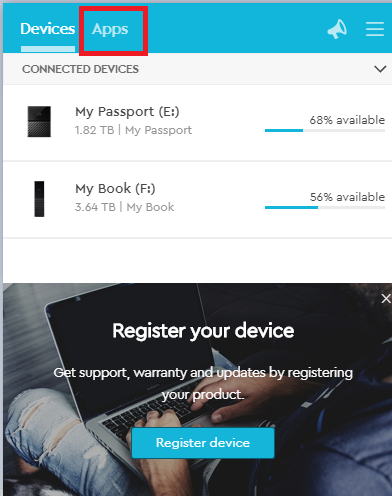Close the Register your device banner
This screenshot has width=392, height=496.
[386, 299]
